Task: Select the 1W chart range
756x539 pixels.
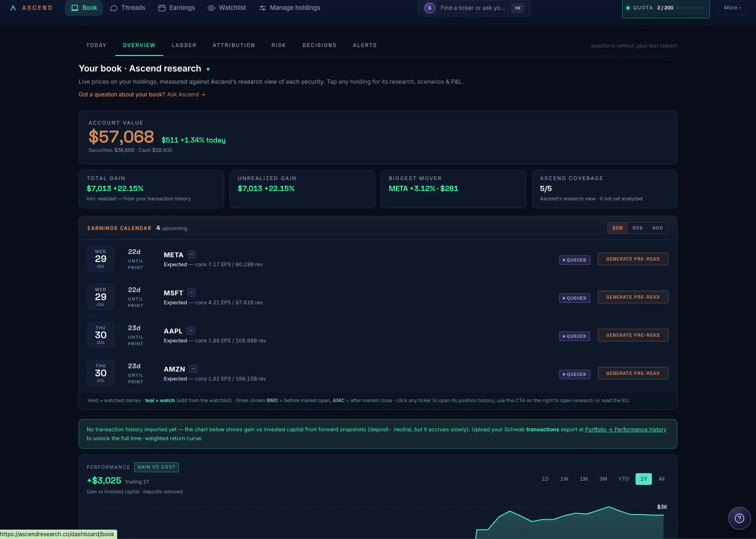Action: tap(564, 479)
